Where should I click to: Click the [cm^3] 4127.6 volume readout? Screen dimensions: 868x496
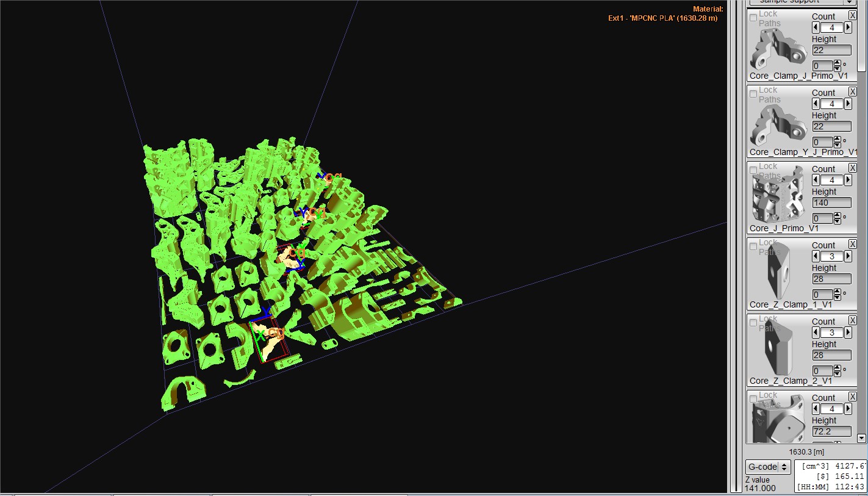click(833, 466)
